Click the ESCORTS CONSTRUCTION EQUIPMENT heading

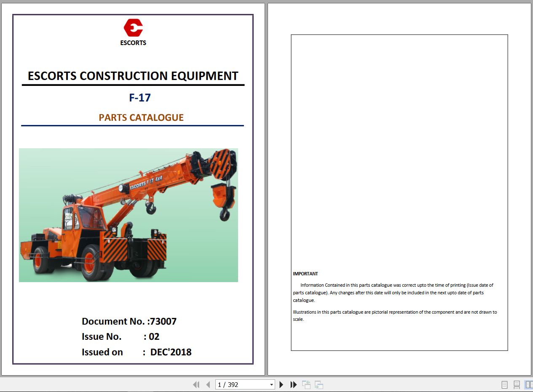click(x=133, y=76)
